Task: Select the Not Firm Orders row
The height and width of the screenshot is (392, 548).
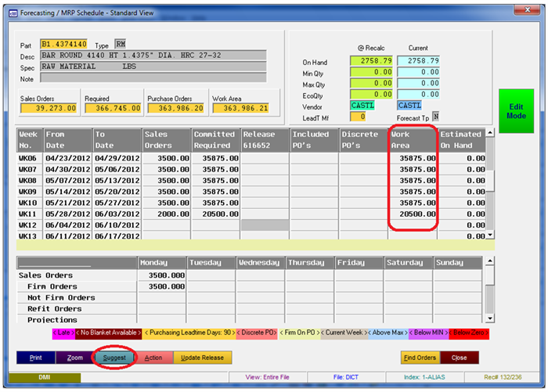Action: pyautogui.click(x=77, y=297)
